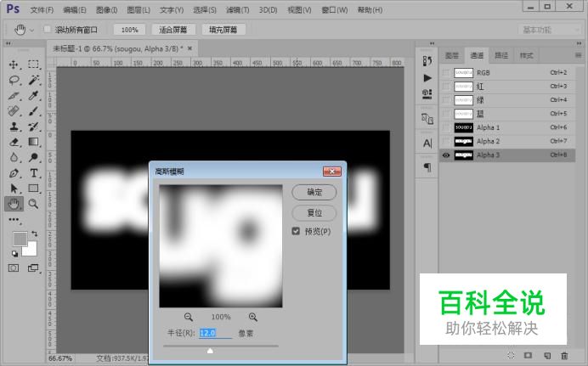Enable 滚动所有窗口 checkbox

[48, 29]
